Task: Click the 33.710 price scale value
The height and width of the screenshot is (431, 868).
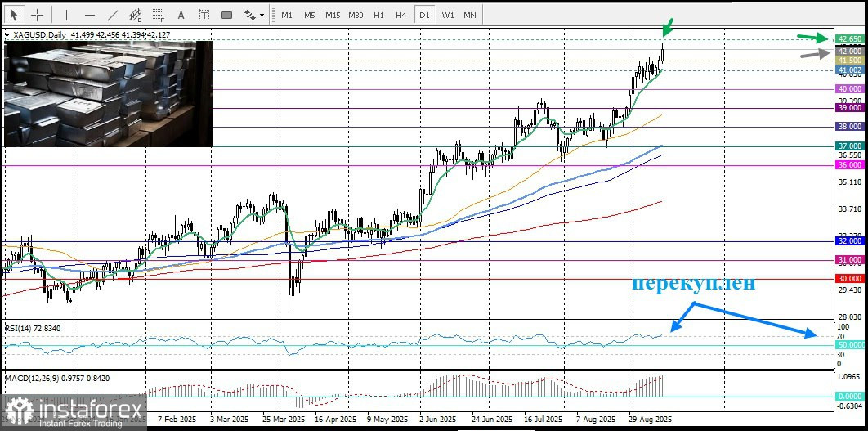Action: (848, 209)
